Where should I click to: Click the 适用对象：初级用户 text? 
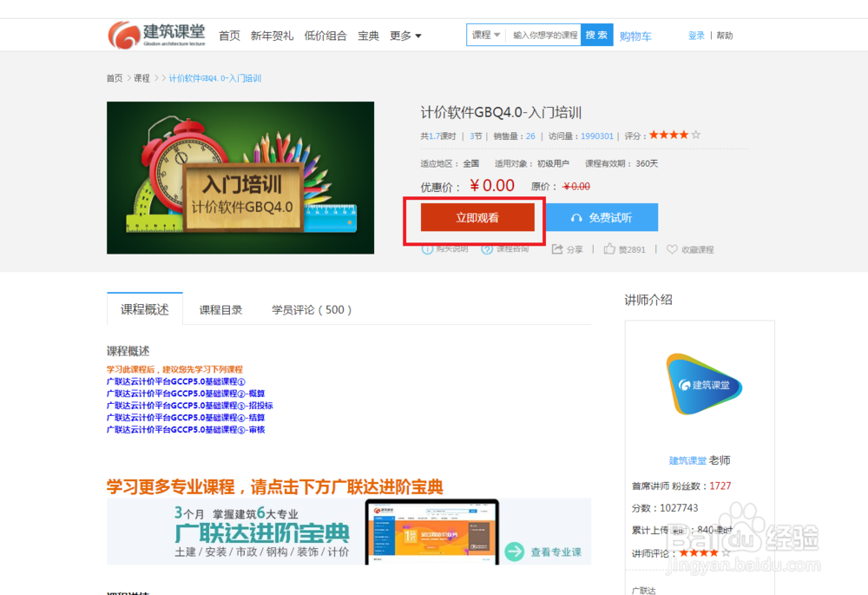coord(531,164)
